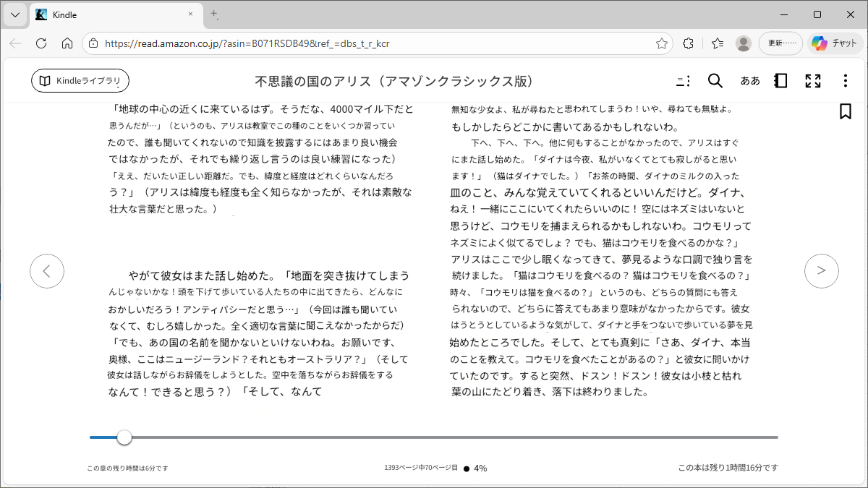Open font settings (ああ) icon
Screen dimensions: 868x488
point(750,81)
